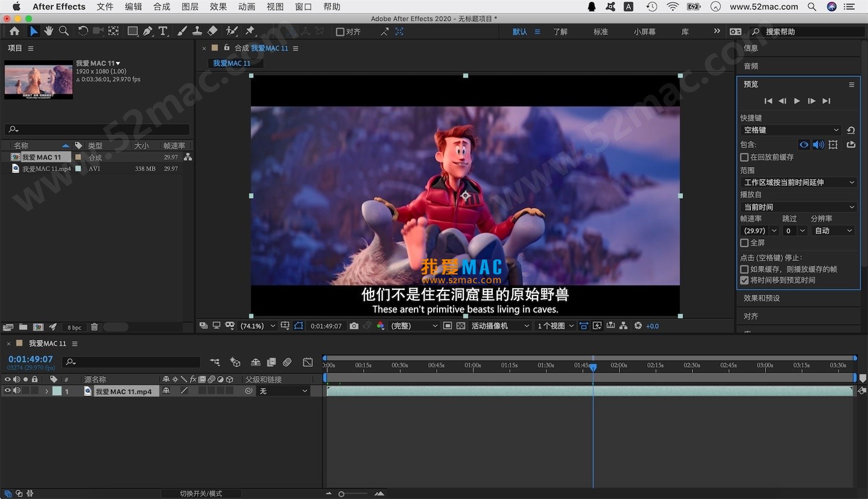
Task: Expand layer 1 properties triangle
Action: 46,392
